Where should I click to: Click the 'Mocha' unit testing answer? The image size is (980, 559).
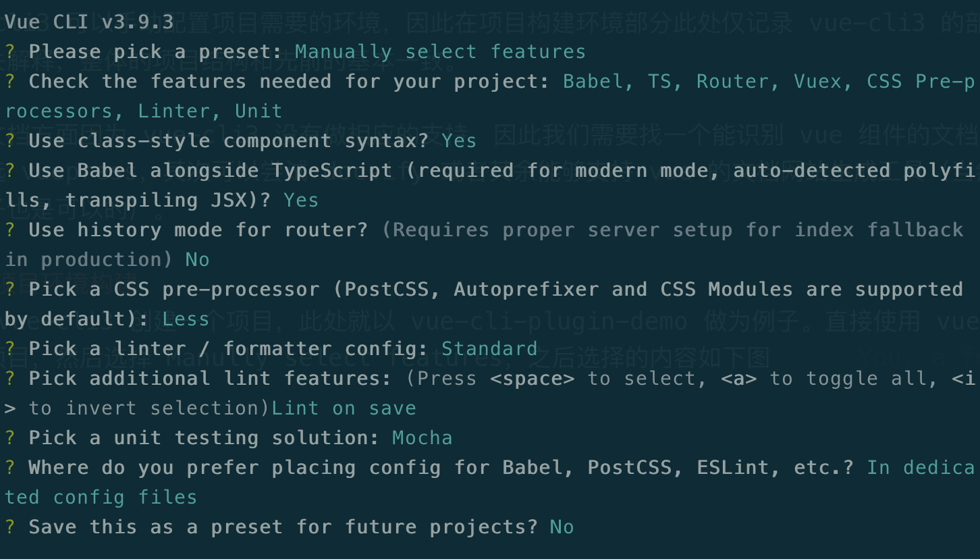pos(422,438)
